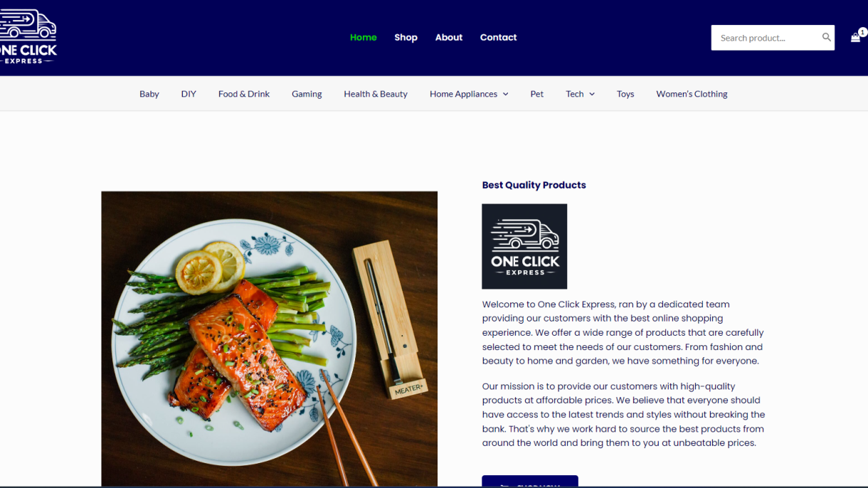Select the Baby category
Screen dimensions: 868x488
149,94
